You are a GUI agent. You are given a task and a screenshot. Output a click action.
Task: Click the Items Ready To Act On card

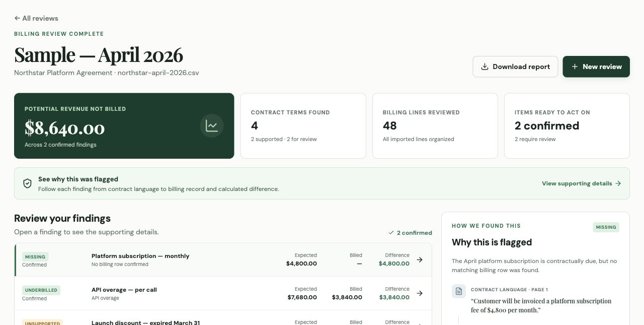pos(567,126)
